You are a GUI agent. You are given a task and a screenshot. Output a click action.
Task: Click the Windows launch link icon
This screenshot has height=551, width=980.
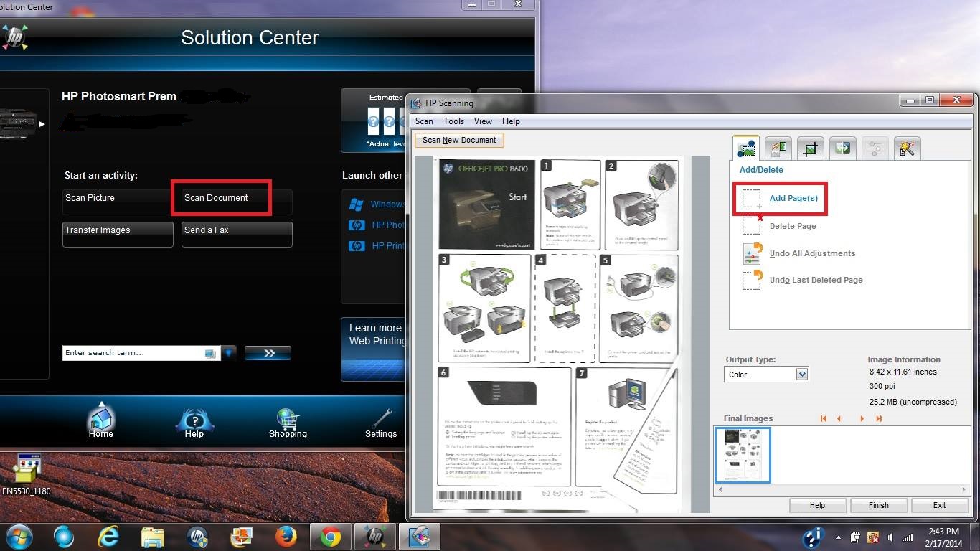point(356,204)
